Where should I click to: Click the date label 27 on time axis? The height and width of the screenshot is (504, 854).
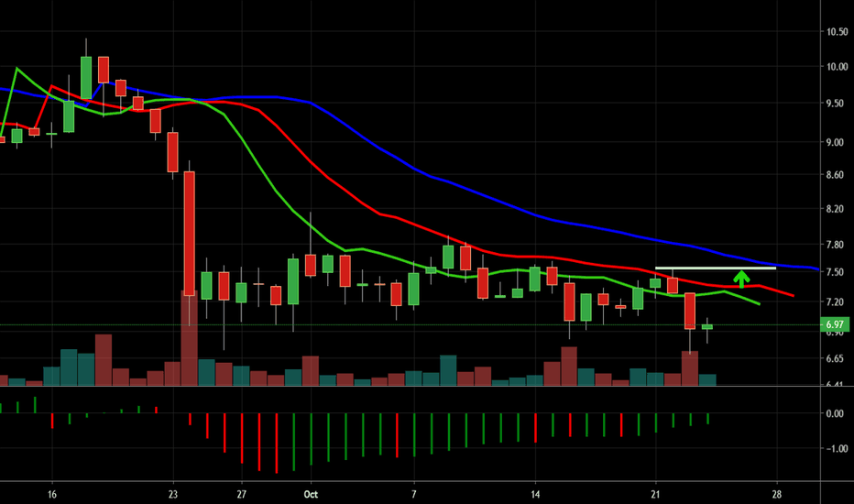[241, 494]
